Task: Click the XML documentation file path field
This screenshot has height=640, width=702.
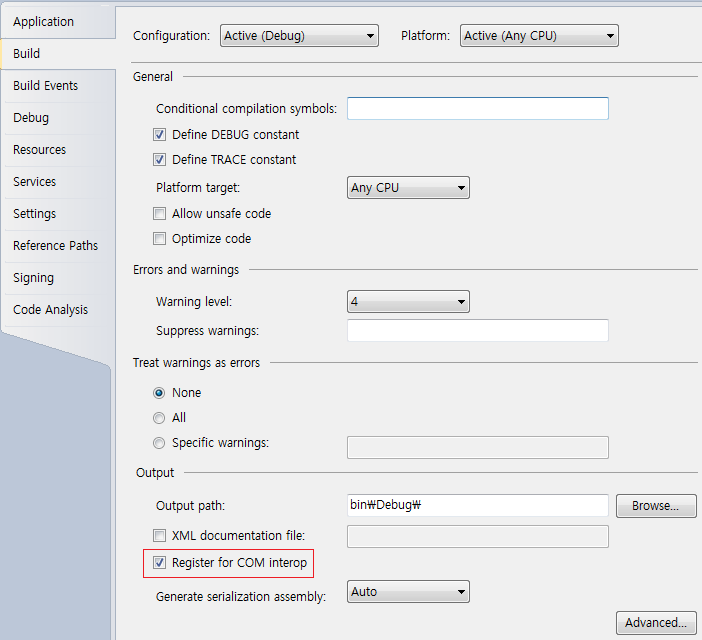Action: [x=478, y=537]
